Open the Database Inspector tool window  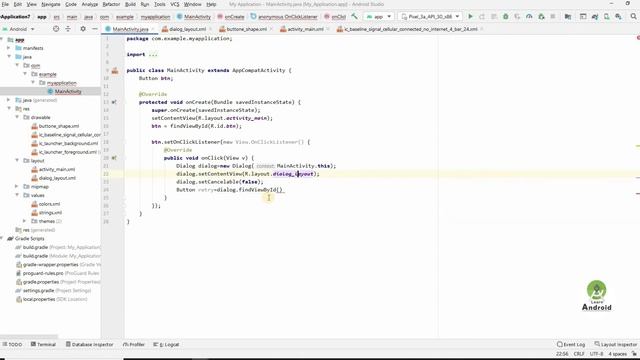tap(89, 344)
